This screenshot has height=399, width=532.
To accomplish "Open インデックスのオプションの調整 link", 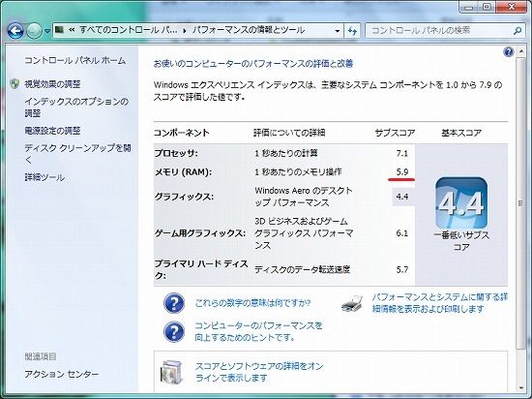I will point(76,107).
